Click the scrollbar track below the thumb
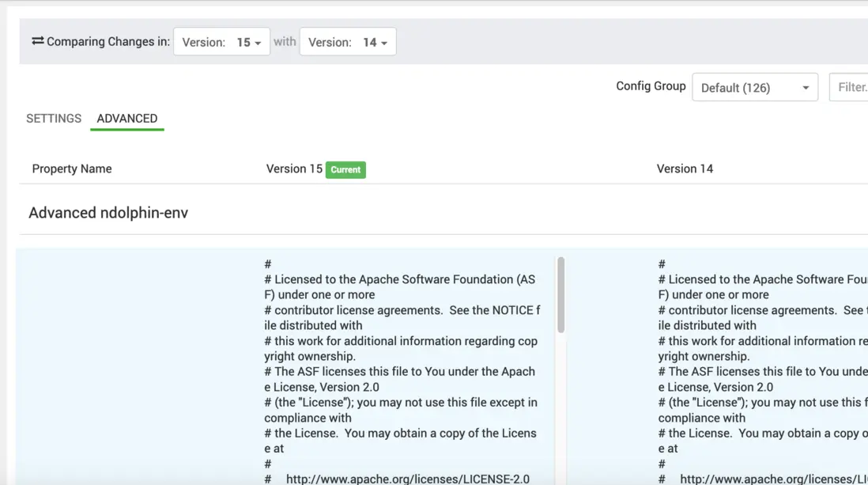868x485 pixels. pos(560,404)
